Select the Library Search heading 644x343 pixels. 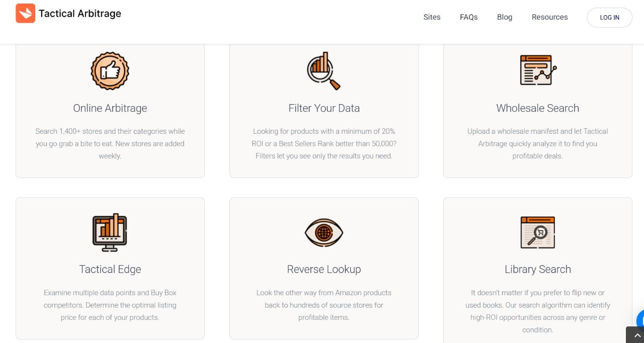[x=537, y=269]
